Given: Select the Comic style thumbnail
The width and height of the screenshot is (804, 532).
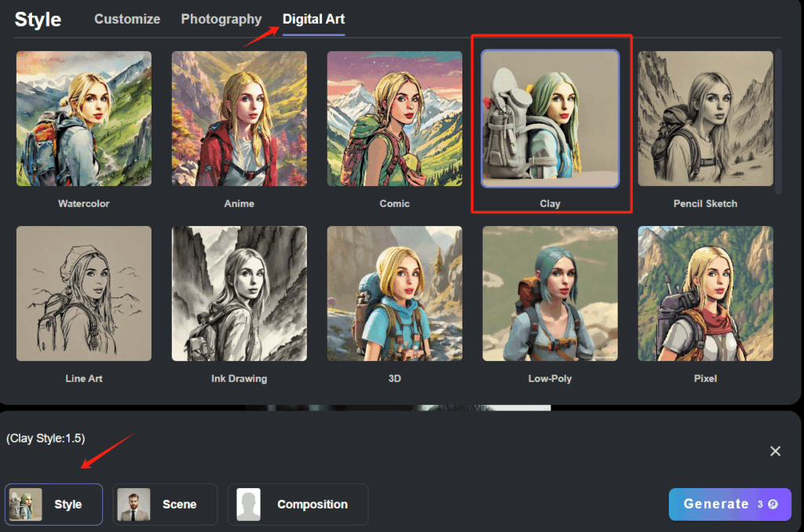Looking at the screenshot, I should [x=395, y=118].
